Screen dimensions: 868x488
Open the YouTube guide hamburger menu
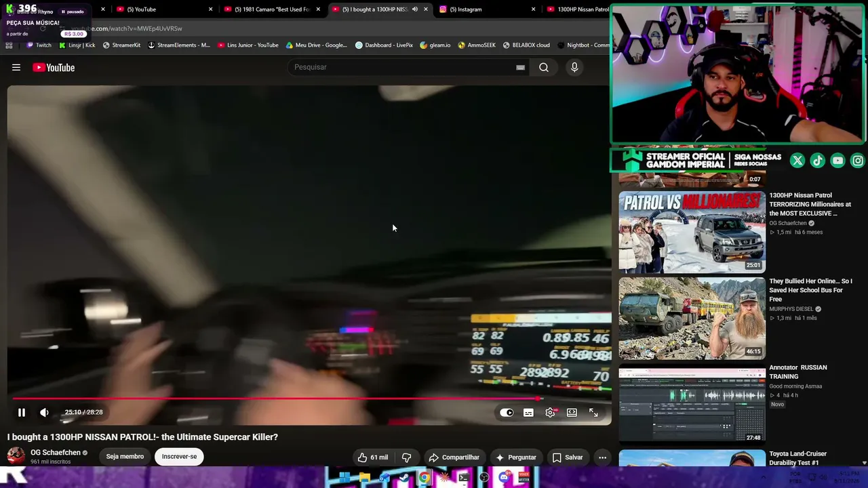coord(16,67)
